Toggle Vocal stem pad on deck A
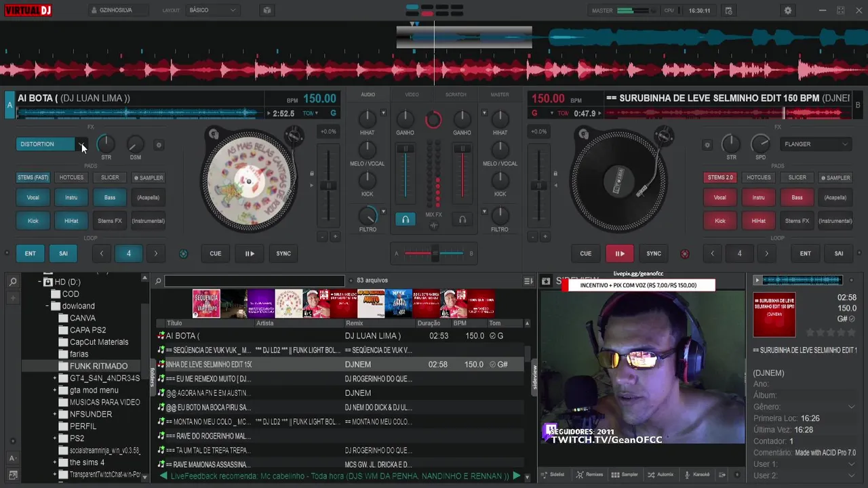 coord(33,197)
